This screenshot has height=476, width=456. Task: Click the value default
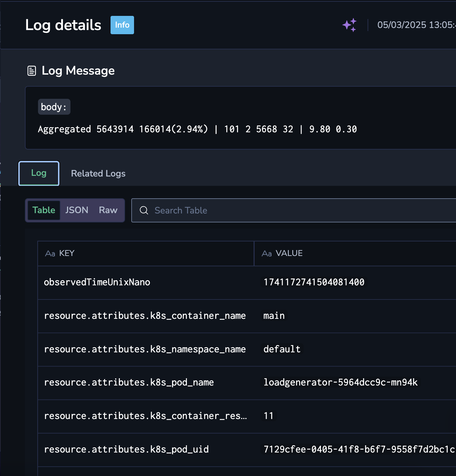[282, 349]
